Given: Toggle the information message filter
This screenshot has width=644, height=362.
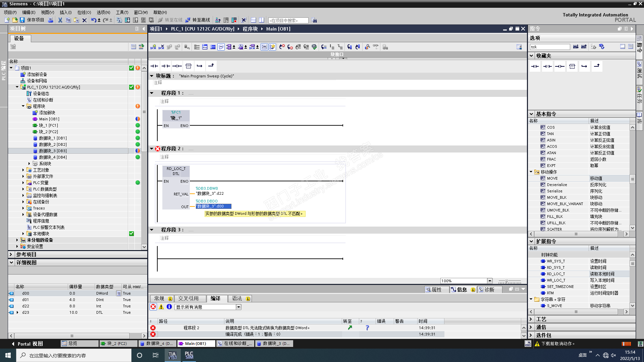Looking at the screenshot, I should pyautogui.click(x=169, y=307).
